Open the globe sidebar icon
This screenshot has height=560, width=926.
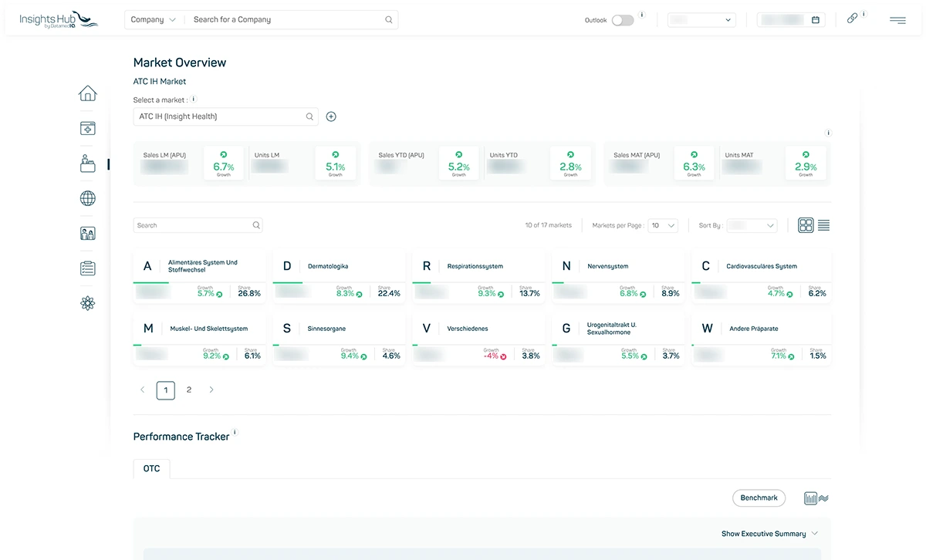point(88,198)
